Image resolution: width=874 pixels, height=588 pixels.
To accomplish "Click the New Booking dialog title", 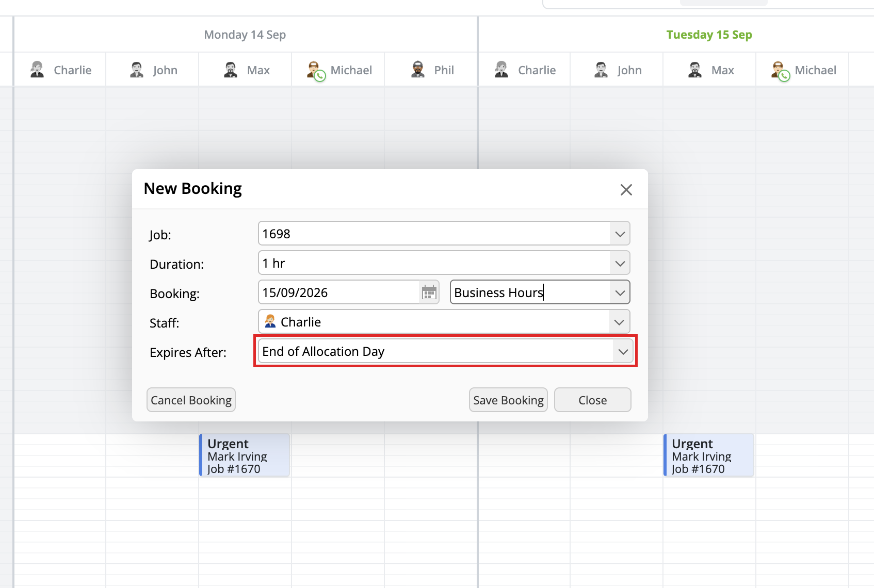I will pos(193,189).
